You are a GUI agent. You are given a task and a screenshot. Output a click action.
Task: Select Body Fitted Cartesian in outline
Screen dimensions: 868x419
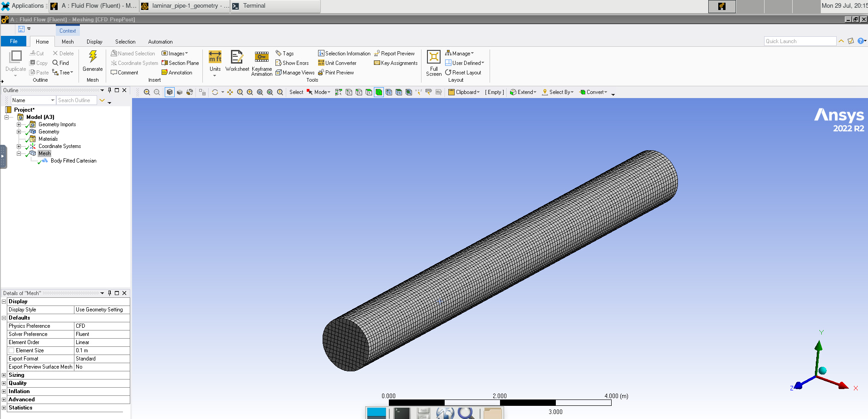click(x=74, y=161)
